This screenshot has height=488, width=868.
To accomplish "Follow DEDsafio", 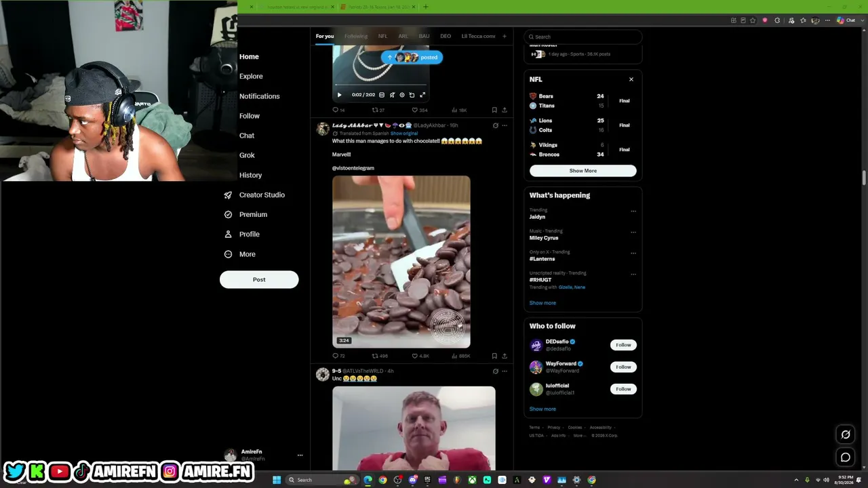I will click(623, 345).
